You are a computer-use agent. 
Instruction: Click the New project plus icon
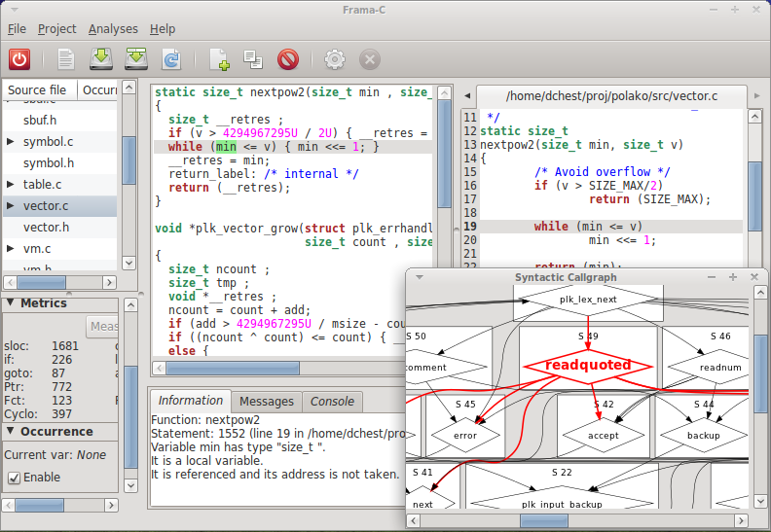click(x=219, y=59)
